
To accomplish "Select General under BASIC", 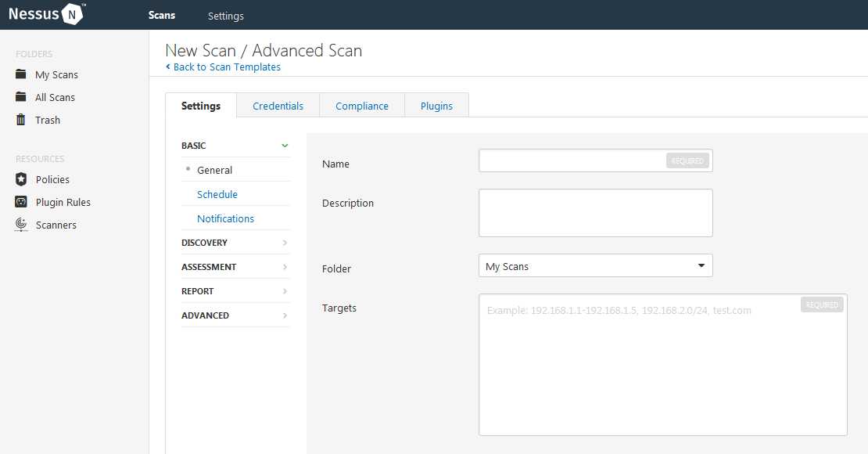I will (x=215, y=170).
